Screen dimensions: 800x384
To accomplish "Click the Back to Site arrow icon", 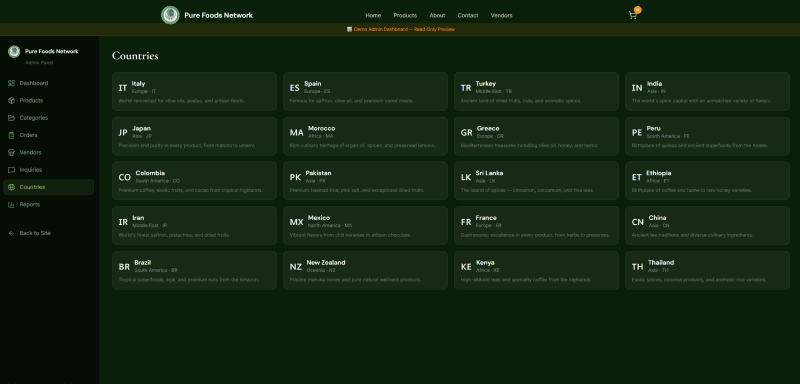I will tap(11, 233).
